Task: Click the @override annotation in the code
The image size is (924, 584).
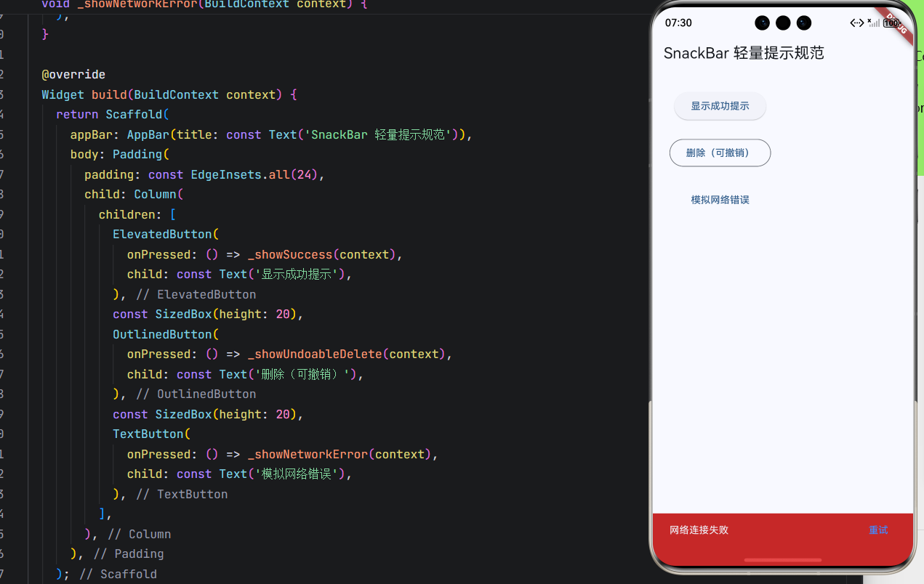Action: pyautogui.click(x=73, y=75)
